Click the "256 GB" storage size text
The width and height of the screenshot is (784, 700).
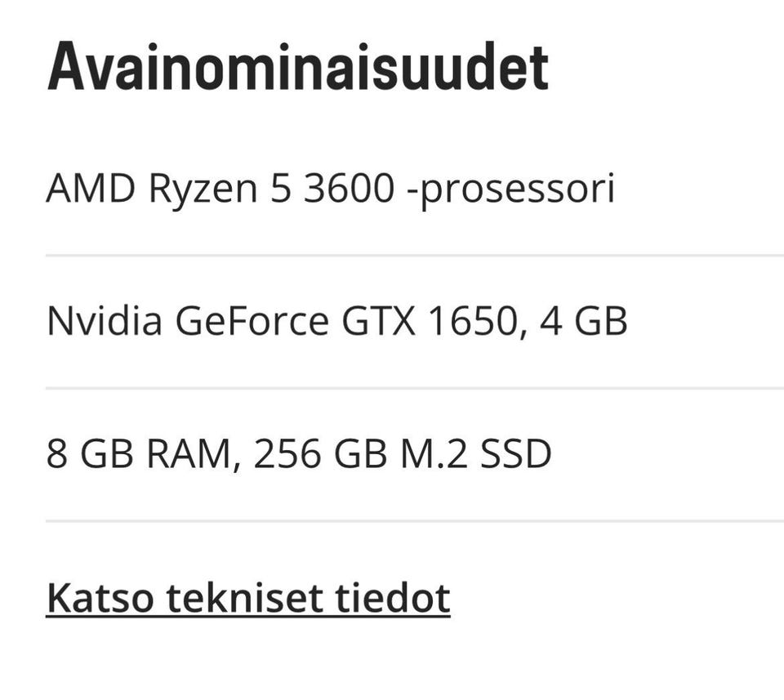pos(320,453)
